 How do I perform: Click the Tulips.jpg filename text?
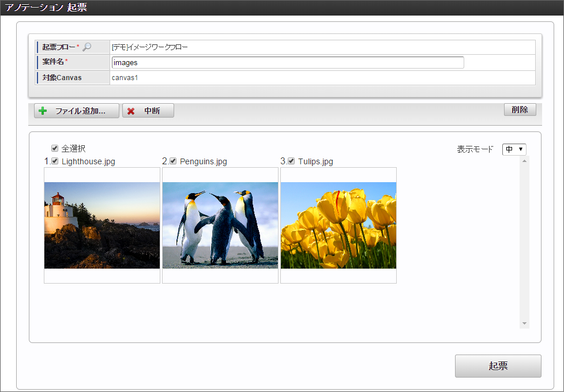click(x=315, y=161)
